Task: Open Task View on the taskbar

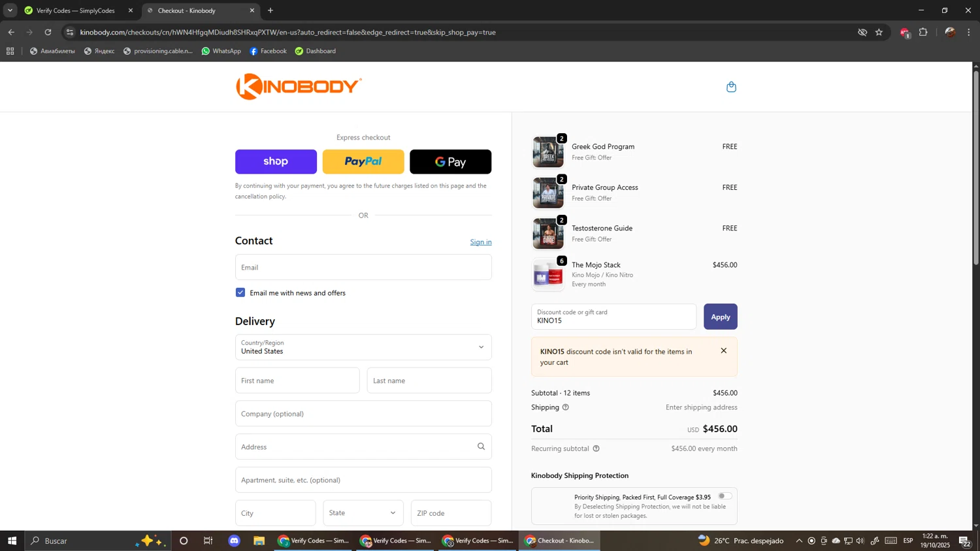Action: tap(208, 541)
